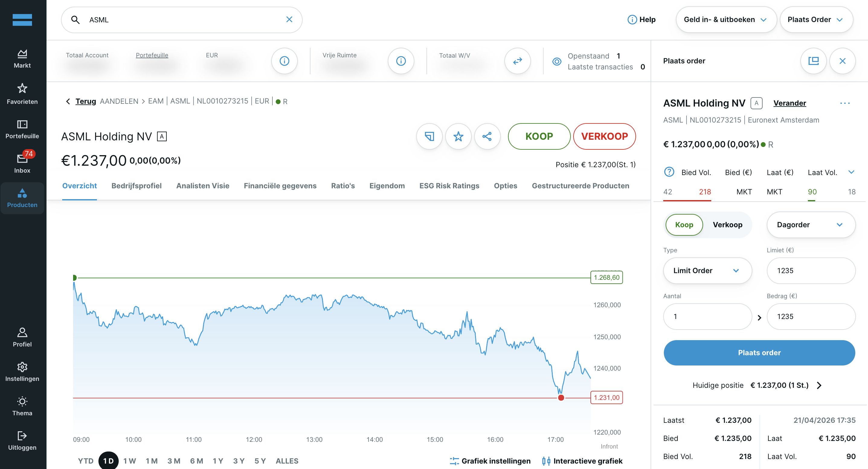Show info for Vrije Ruimte
The width and height of the screenshot is (868, 469).
click(401, 61)
